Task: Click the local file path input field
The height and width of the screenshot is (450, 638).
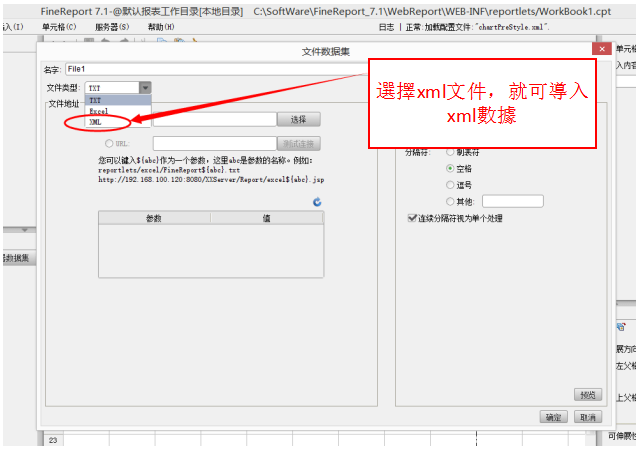Action: tap(215, 120)
